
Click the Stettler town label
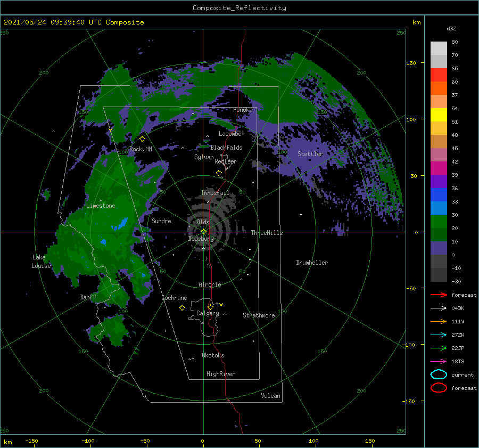tap(310, 154)
